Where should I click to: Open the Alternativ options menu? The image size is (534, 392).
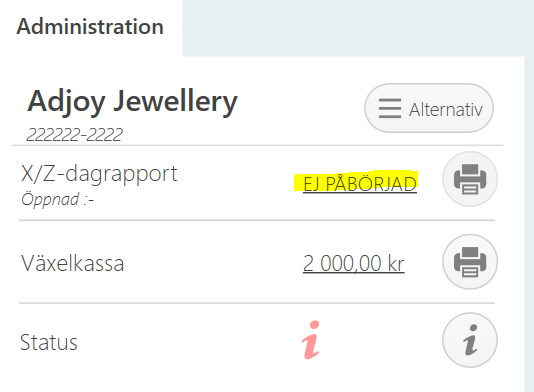[429, 108]
